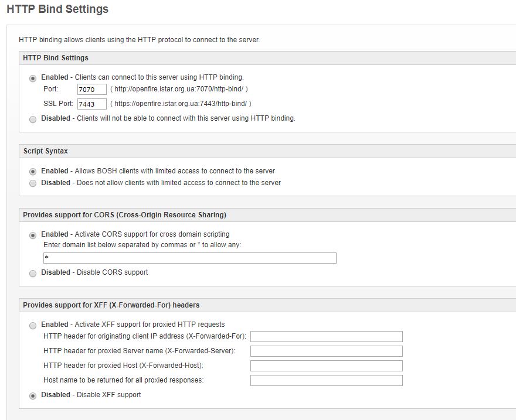The height and width of the screenshot is (420, 516).
Task: Click the CORS domain list field
Action: point(190,258)
